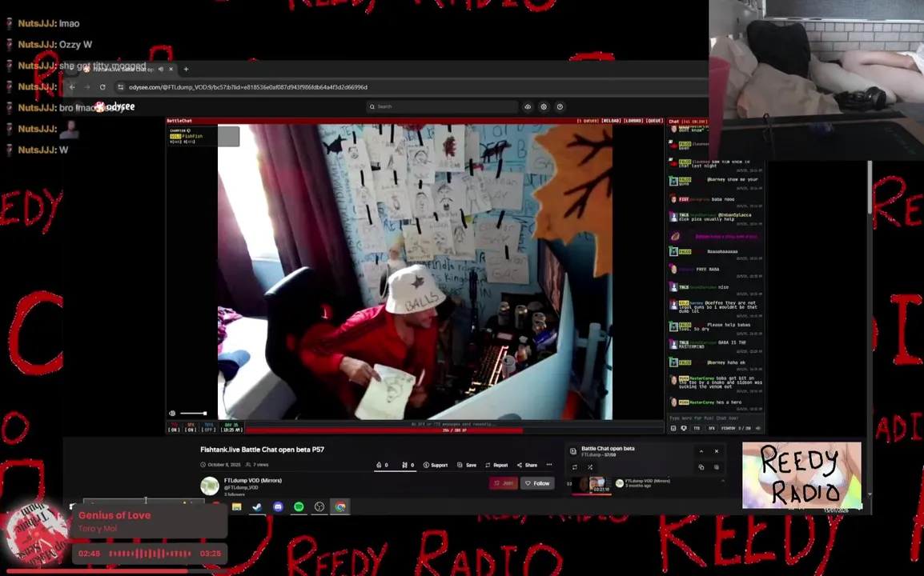Click the Repost button under the video

click(x=496, y=465)
